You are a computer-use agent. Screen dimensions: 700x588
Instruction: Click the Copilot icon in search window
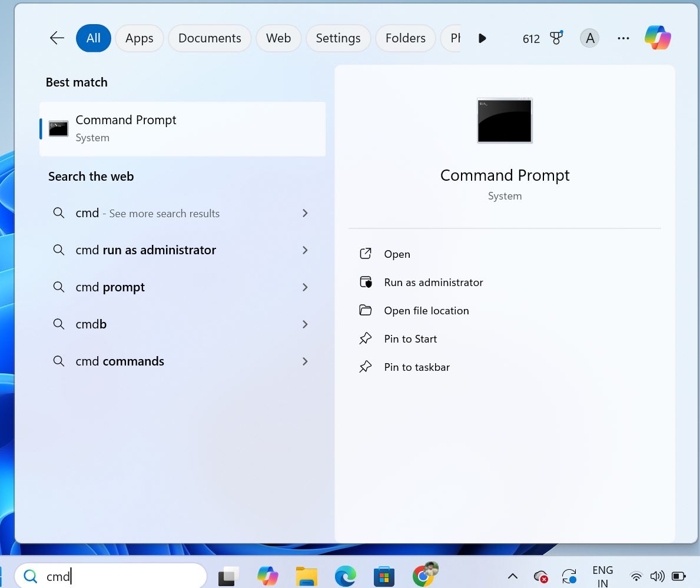(658, 38)
